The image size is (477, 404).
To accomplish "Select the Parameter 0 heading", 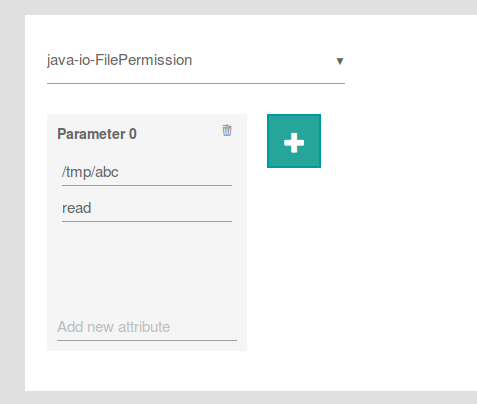I will tap(97, 134).
